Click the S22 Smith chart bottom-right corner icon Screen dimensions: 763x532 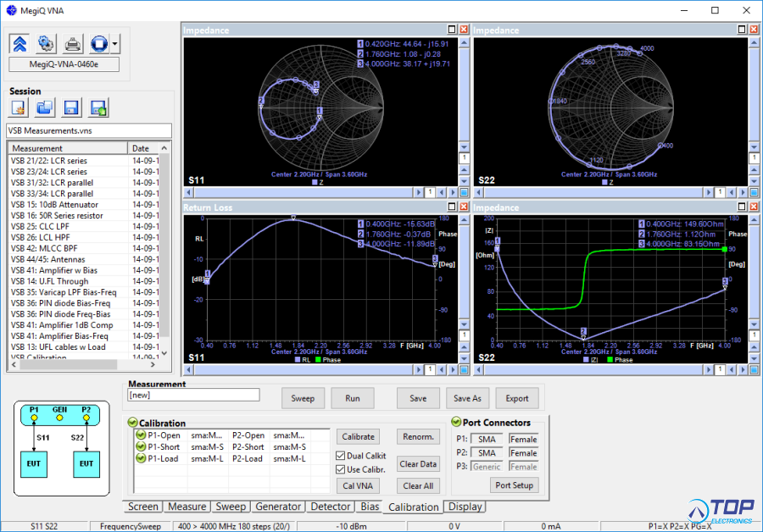(755, 192)
